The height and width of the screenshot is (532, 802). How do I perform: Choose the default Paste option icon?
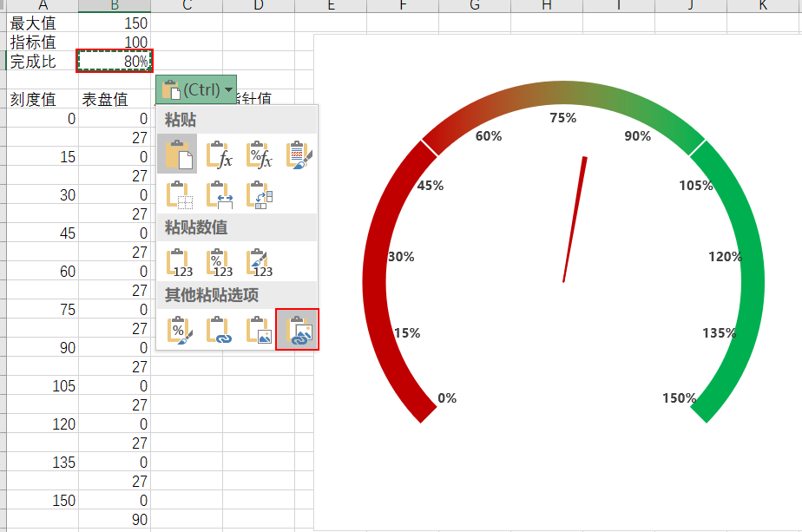177,154
